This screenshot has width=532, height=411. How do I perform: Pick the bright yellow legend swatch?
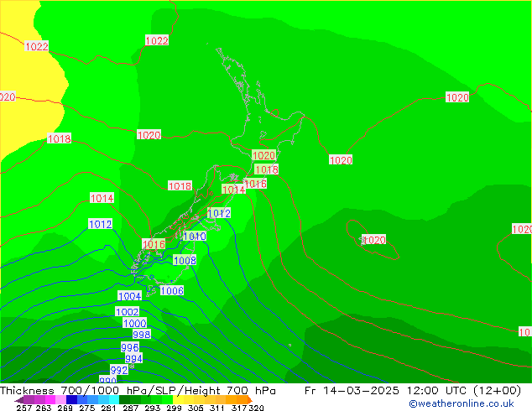178,400
